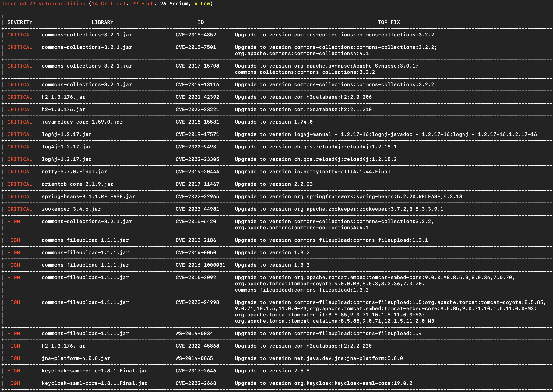Click the CVE-2015-4852 vulnerability ID
The width and height of the screenshot is (553, 392).
[196, 35]
